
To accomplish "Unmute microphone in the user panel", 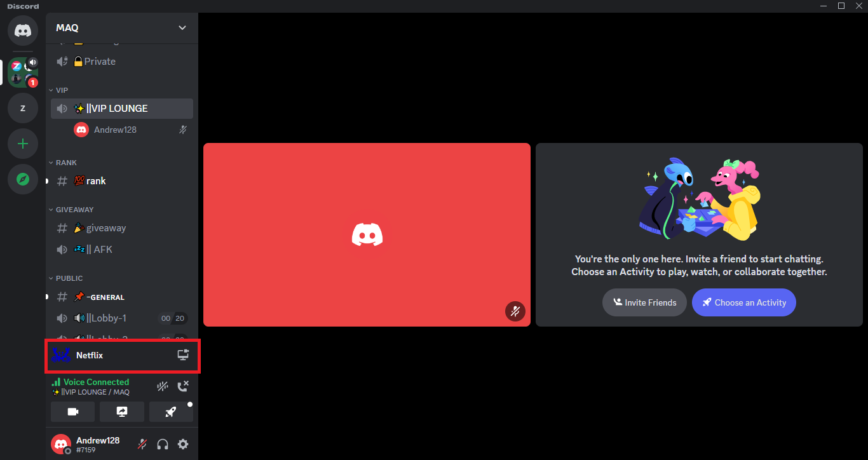I will click(143, 444).
